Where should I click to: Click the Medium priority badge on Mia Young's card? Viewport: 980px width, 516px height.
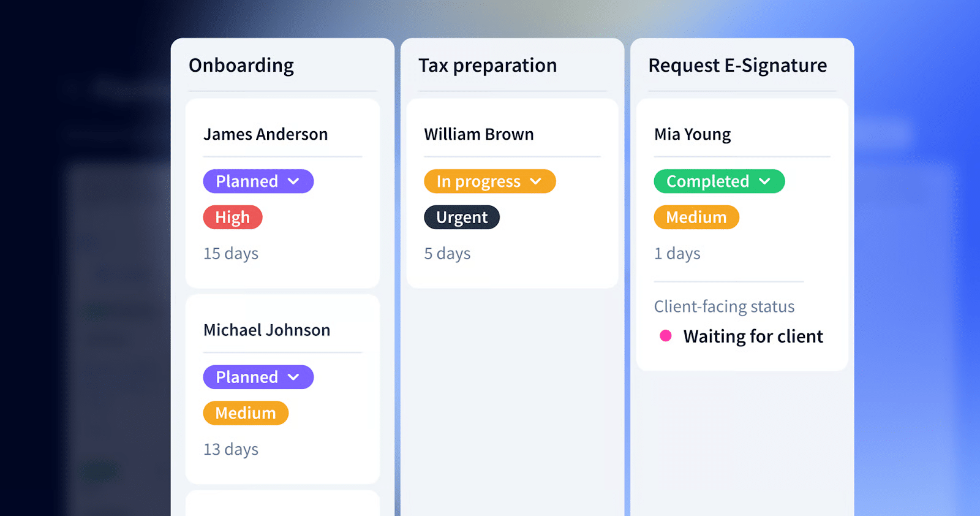point(696,217)
